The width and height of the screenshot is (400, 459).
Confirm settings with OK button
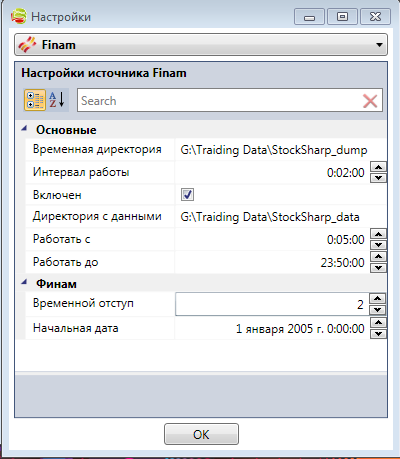201,434
